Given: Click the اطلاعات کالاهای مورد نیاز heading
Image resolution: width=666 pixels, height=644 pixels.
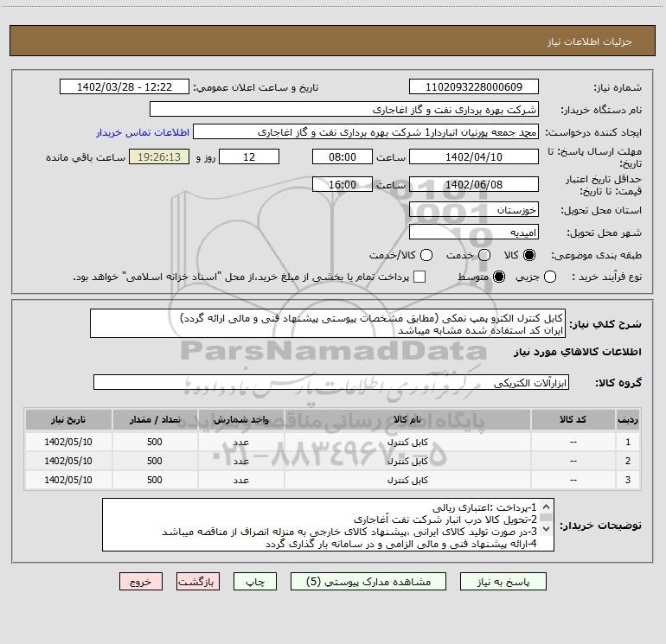Looking at the screenshot, I should 577,352.
